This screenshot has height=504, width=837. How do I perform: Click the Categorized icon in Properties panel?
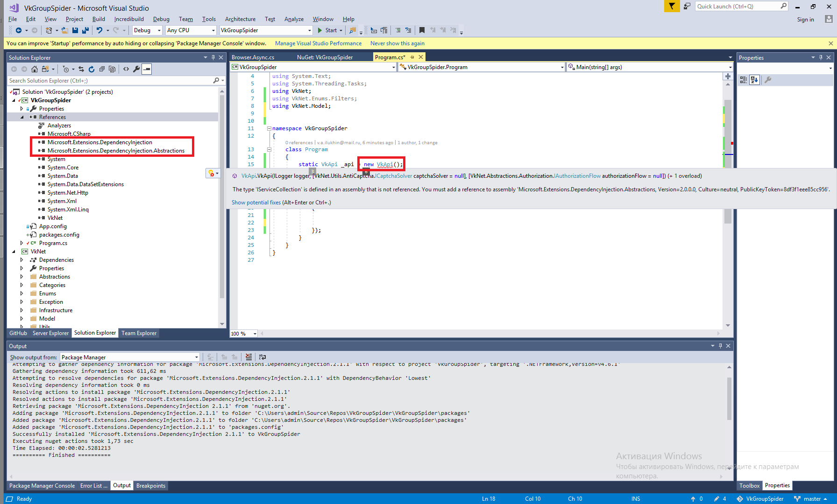pos(744,80)
